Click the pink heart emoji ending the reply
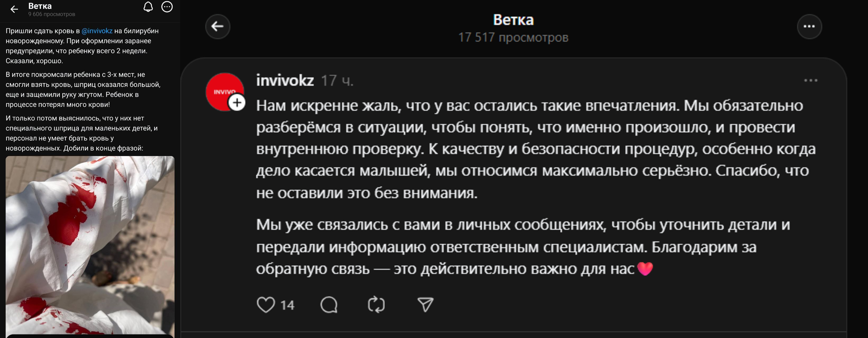The width and height of the screenshot is (868, 338). tap(645, 269)
